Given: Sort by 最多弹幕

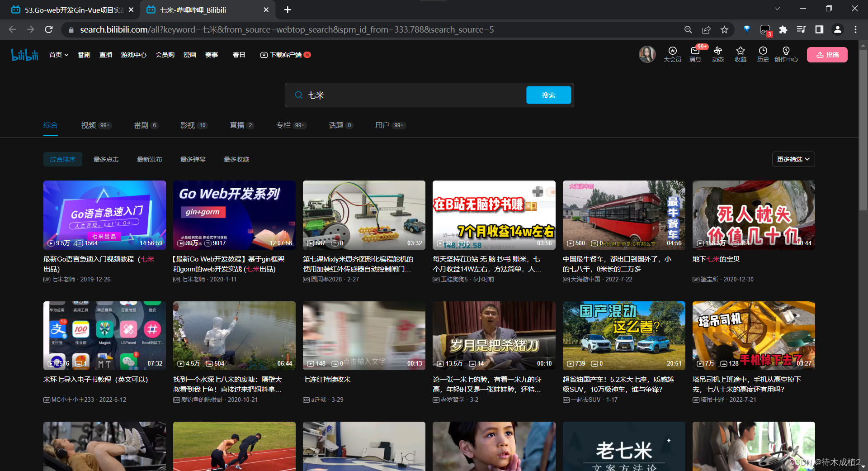Looking at the screenshot, I should [193, 159].
